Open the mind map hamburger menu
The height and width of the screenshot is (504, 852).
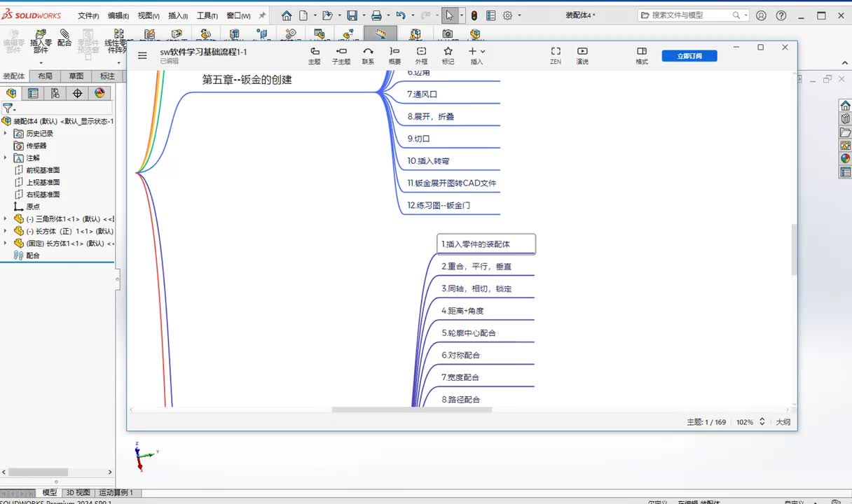pyautogui.click(x=142, y=56)
